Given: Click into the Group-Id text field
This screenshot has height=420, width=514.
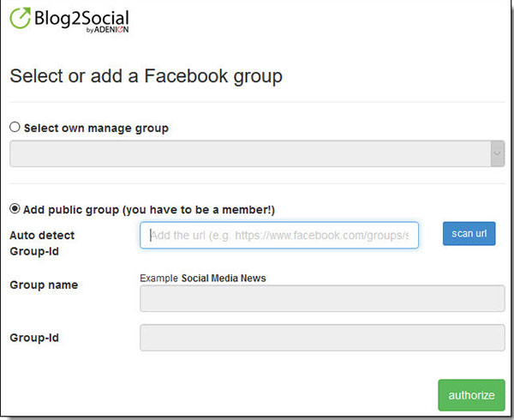Looking at the screenshot, I should (x=321, y=338).
